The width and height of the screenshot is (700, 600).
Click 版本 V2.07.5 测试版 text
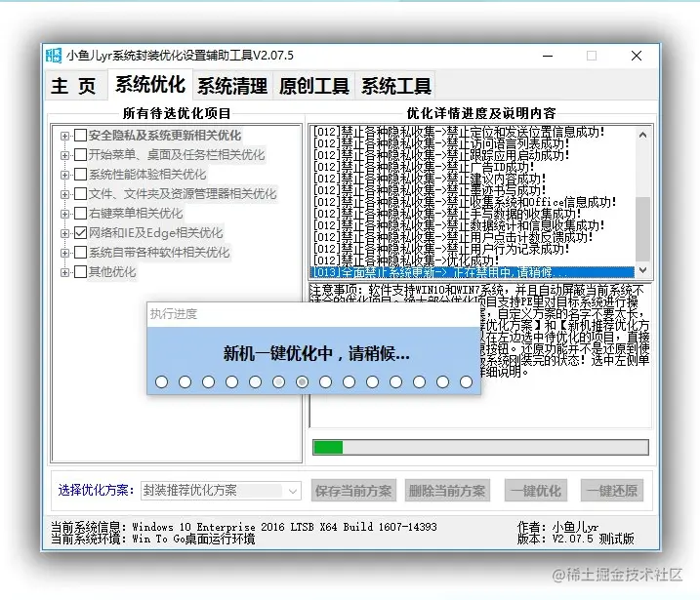575,539
